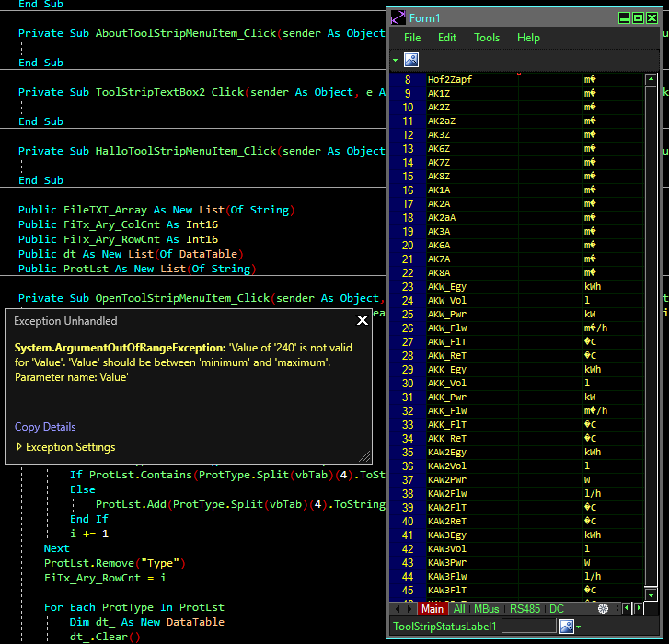Select row header 45 in the grid
This screenshot has height=644, width=669.
coord(408,591)
